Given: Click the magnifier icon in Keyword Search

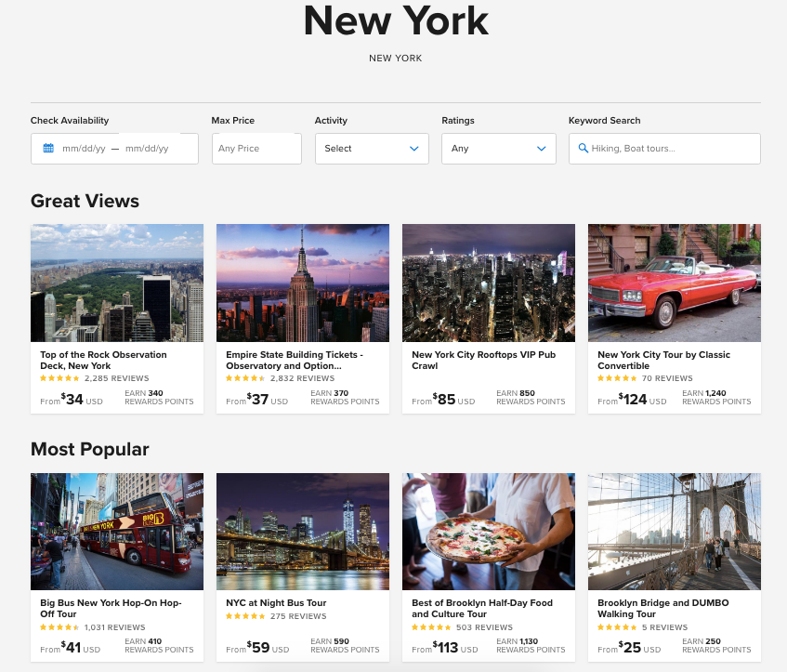Looking at the screenshot, I should pos(583,148).
